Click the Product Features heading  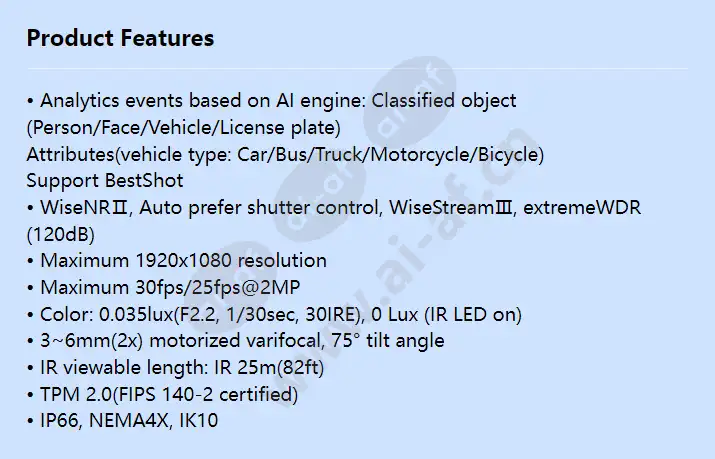(x=120, y=38)
